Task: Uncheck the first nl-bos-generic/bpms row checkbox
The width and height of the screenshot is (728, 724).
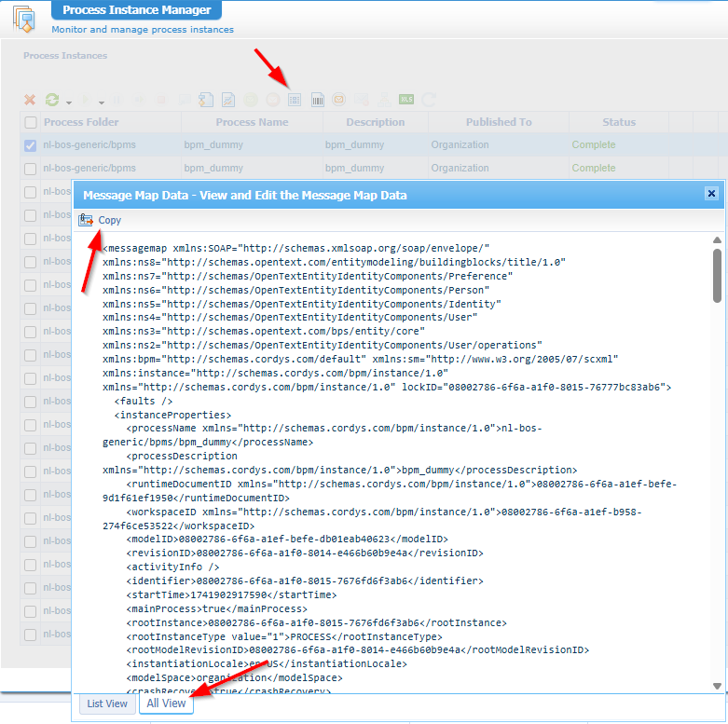Action: 31,145
